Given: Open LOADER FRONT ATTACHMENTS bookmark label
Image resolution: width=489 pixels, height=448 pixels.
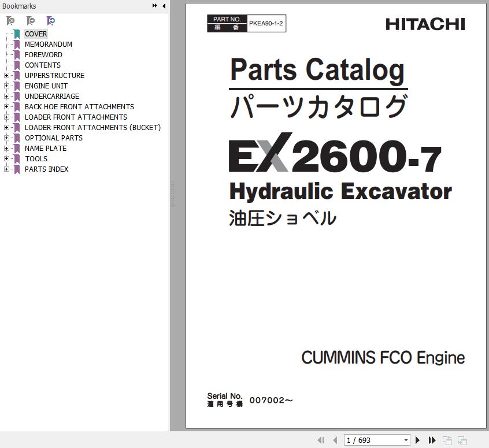Looking at the screenshot, I should click(x=76, y=117).
